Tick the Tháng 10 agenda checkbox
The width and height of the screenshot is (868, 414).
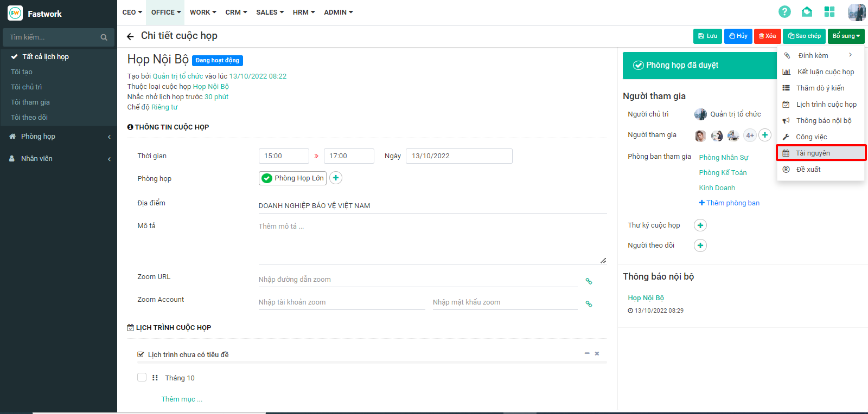pyautogui.click(x=142, y=377)
